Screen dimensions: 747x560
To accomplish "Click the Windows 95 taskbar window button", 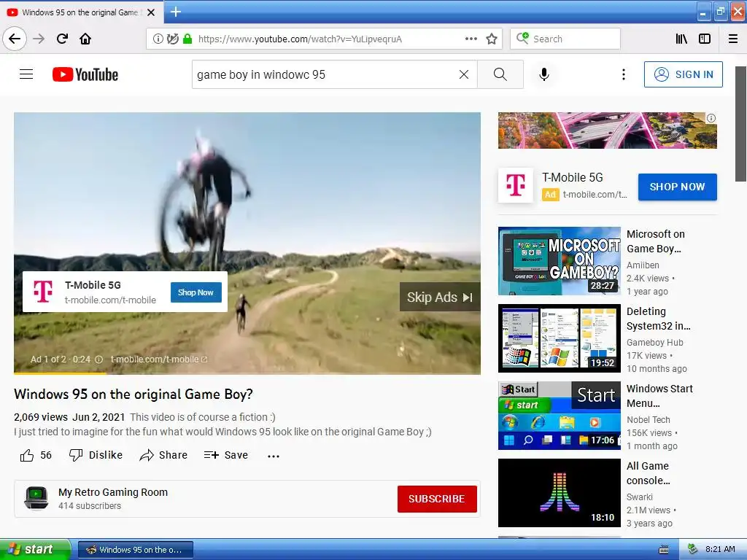I will point(135,550).
